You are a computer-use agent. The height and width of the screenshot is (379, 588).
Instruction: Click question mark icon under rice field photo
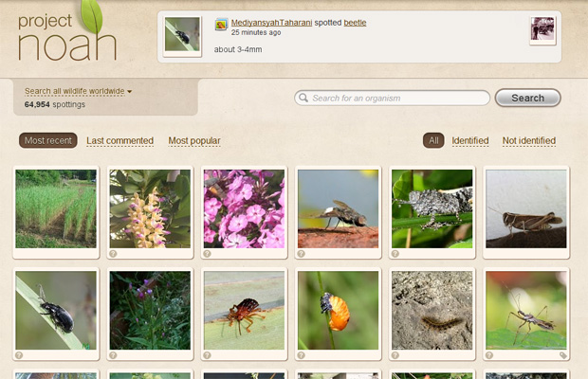tap(19, 254)
